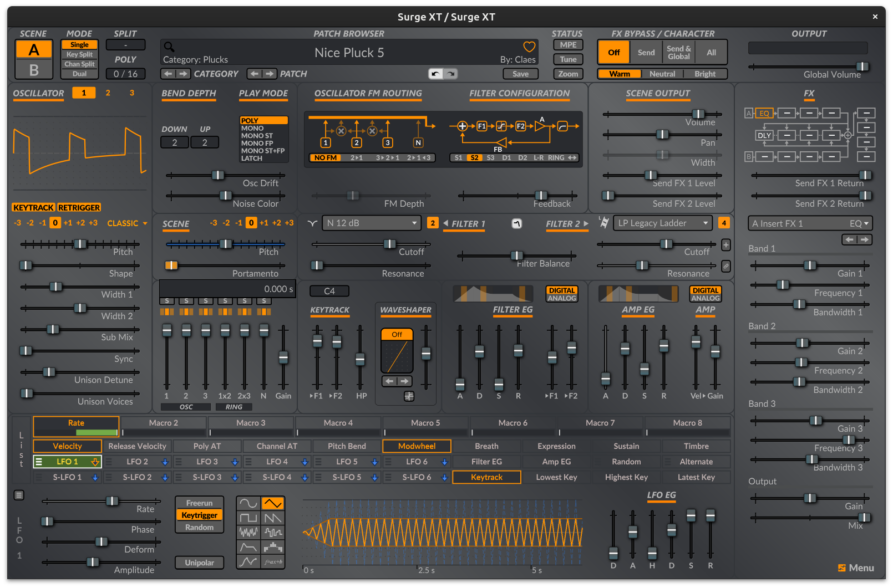893x588 pixels.
Task: Select the formula LFO shape
Action: coord(273,562)
